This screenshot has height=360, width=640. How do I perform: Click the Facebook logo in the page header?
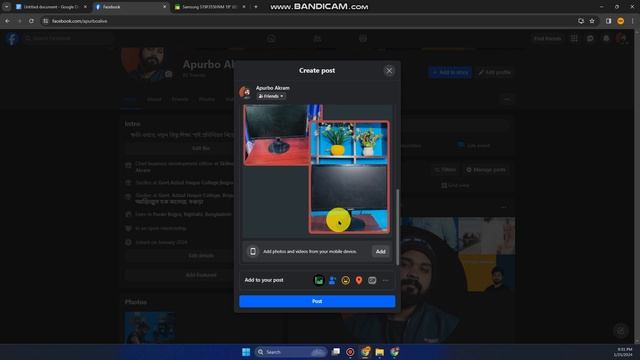(x=12, y=38)
